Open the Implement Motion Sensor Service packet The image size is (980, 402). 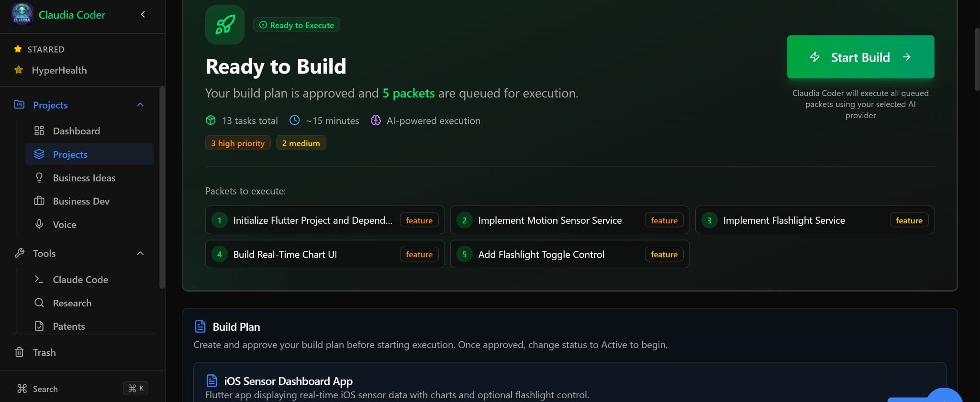pos(550,220)
